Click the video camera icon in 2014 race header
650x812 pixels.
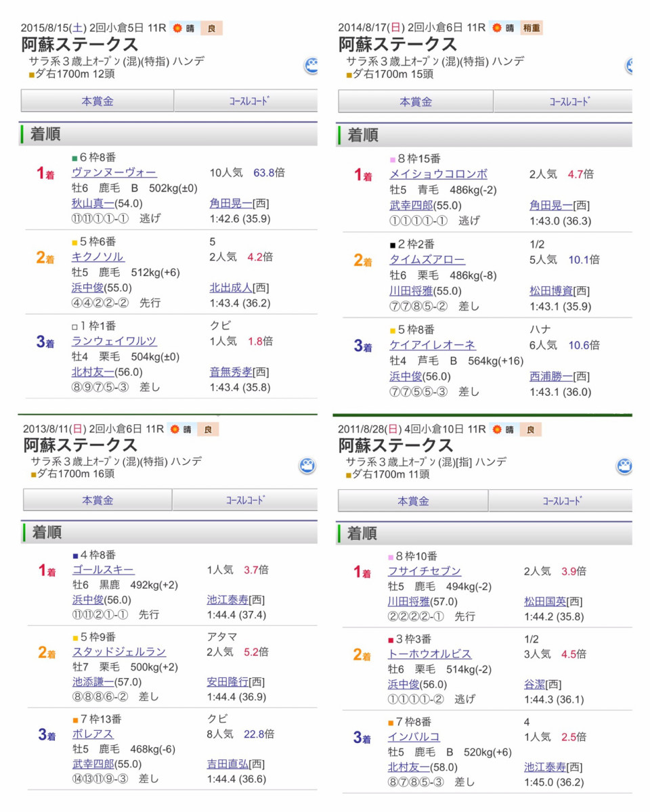pyautogui.click(x=629, y=66)
